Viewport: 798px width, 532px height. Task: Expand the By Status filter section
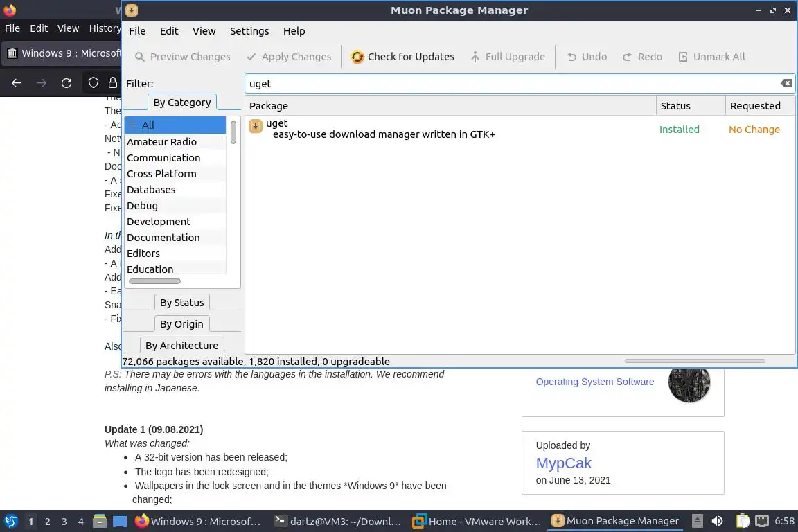coord(181,303)
